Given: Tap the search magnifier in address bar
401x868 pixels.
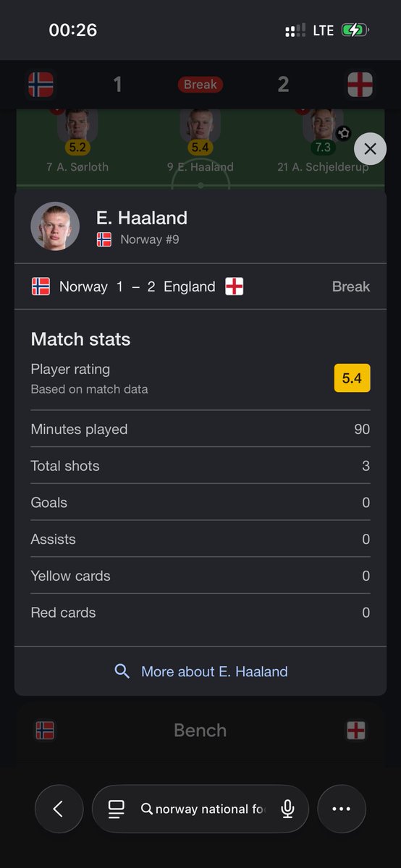Looking at the screenshot, I should pyautogui.click(x=146, y=809).
